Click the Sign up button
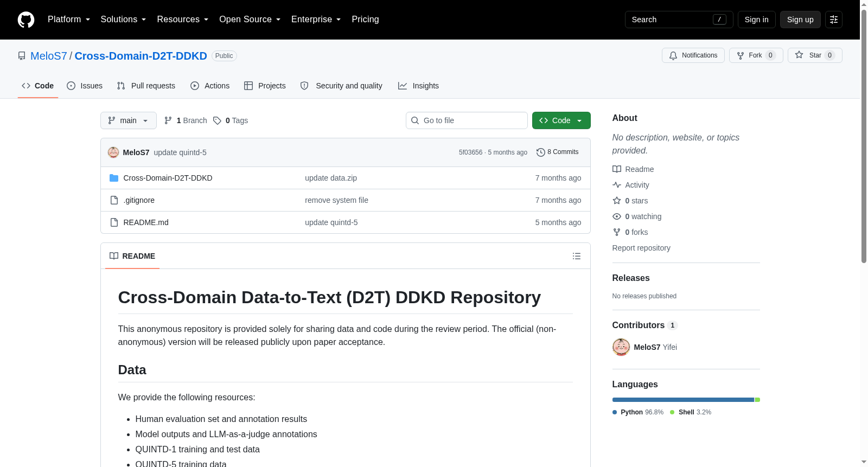The width and height of the screenshot is (868, 467). (800, 20)
